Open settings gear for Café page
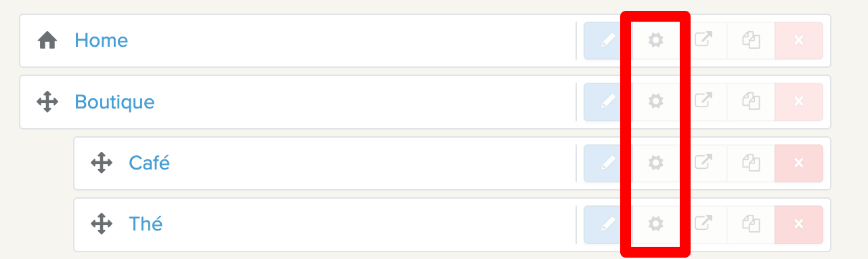868x259 pixels. pyautogui.click(x=655, y=163)
